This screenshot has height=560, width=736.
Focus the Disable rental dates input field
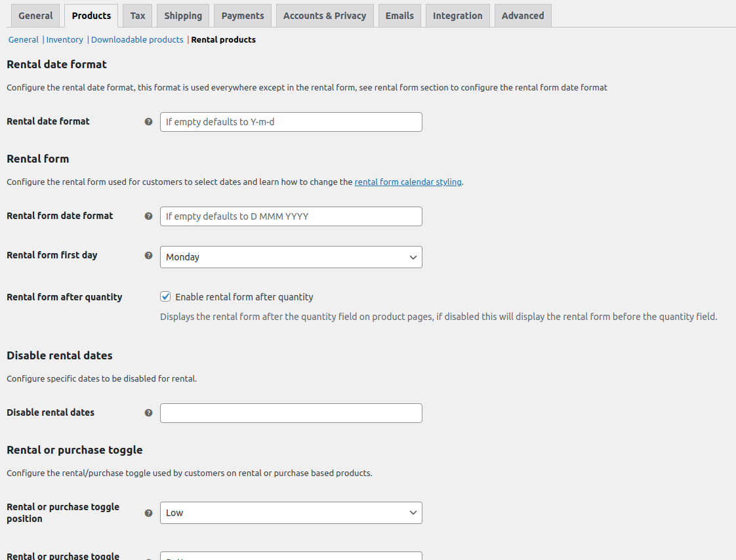[291, 413]
